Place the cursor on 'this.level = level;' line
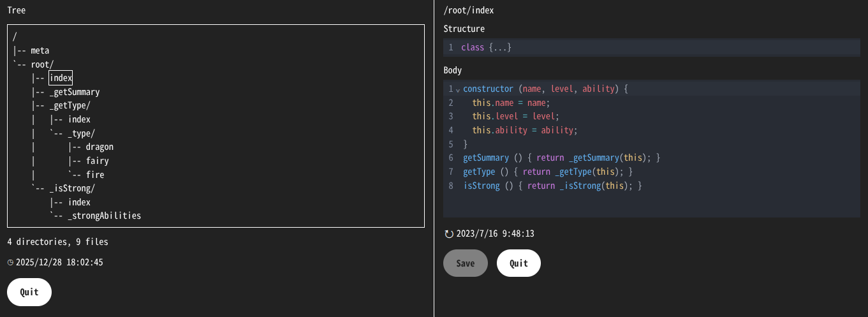Screen dimensions: 868x317 (x=515, y=116)
